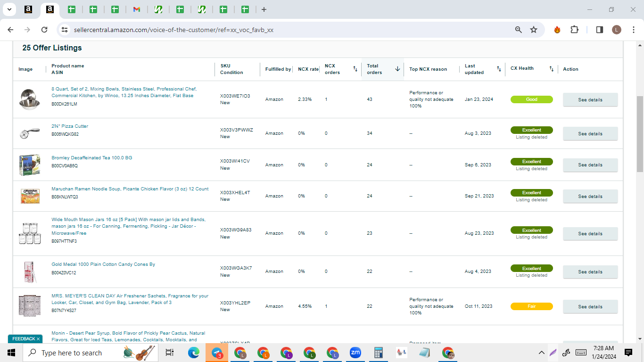644x362 pixels.
Task: See details for the Mixing Bowls listing
Action: pos(590,100)
